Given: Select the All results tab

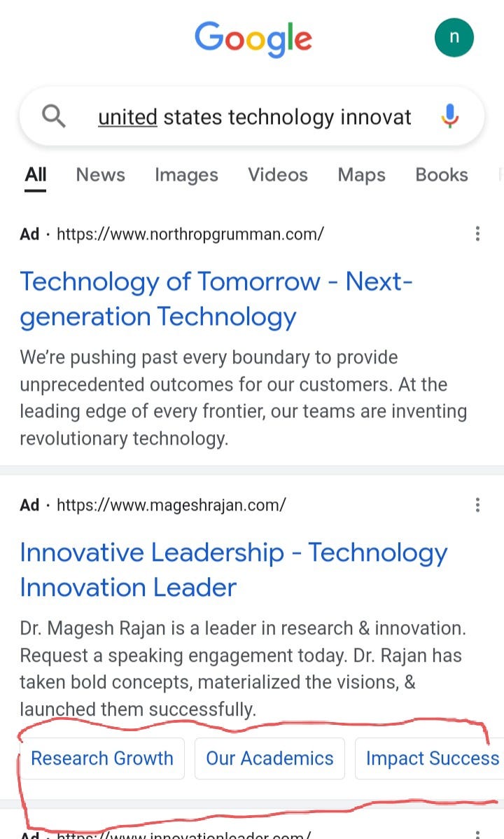Looking at the screenshot, I should [x=35, y=175].
